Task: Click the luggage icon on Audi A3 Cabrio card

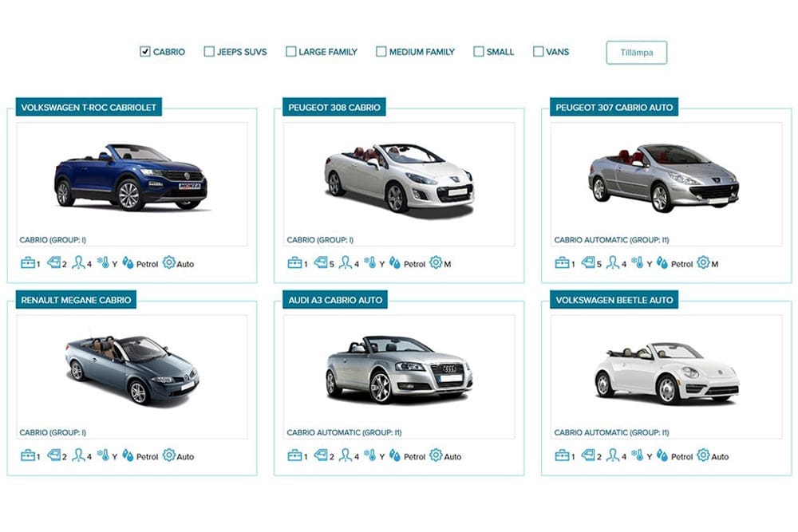Action: coord(294,455)
